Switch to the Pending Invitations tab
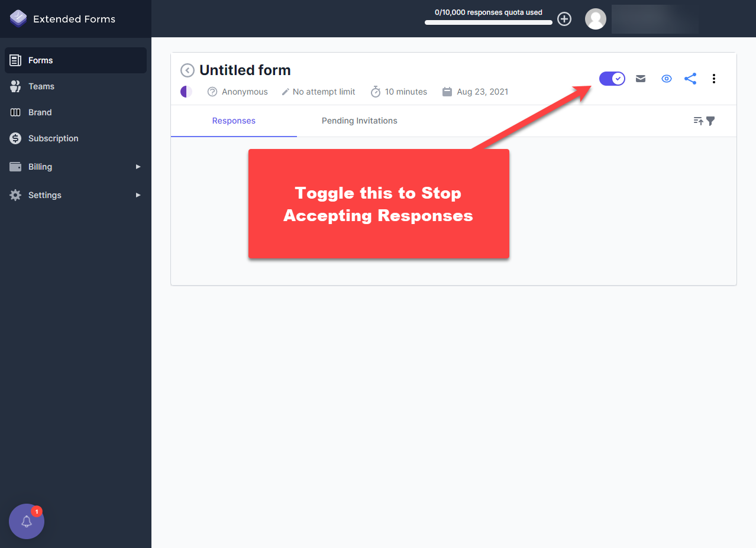Image resolution: width=756 pixels, height=548 pixels. [359, 121]
